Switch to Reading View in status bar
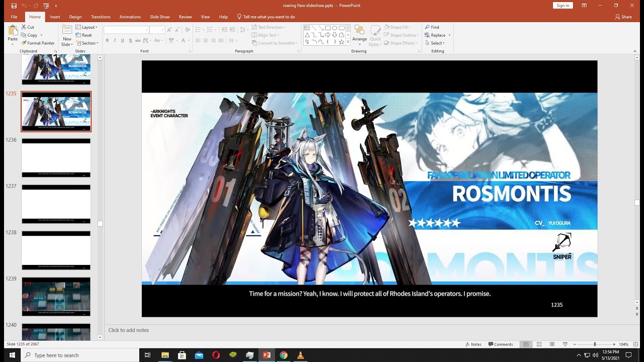The width and height of the screenshot is (644, 362). click(552, 344)
